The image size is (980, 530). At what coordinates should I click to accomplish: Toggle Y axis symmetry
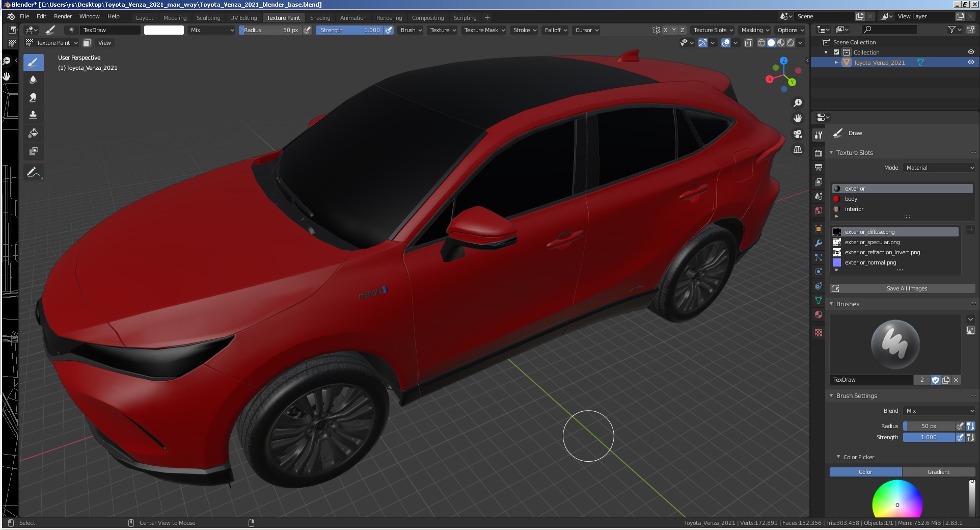click(x=674, y=30)
